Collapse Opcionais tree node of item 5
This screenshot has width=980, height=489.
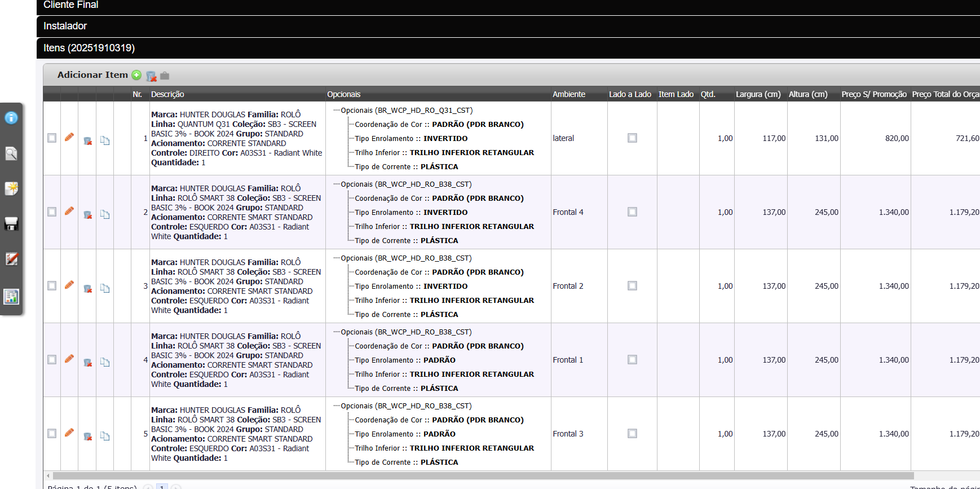coord(406,406)
